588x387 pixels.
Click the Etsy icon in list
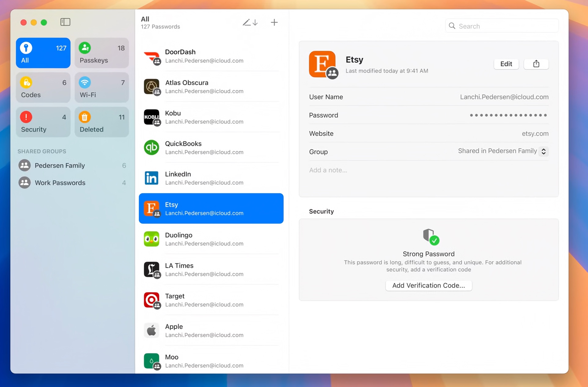(152, 208)
